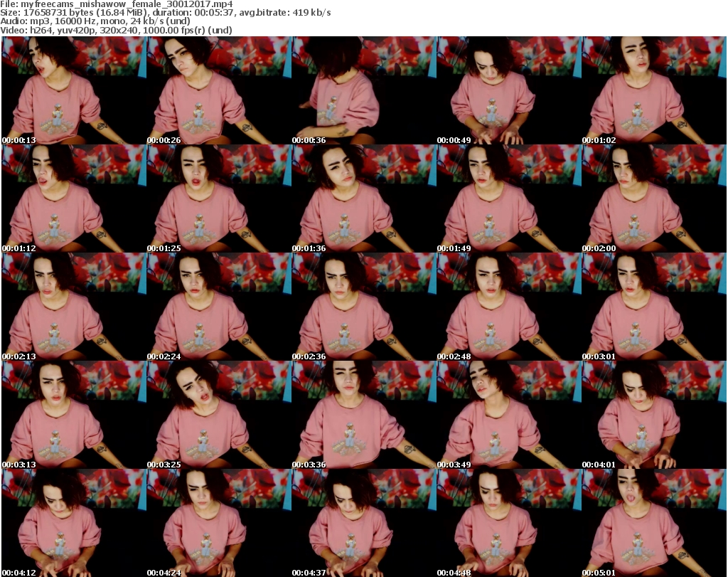Click the 'Size: 17658731 bytes' header line

click(x=166, y=13)
